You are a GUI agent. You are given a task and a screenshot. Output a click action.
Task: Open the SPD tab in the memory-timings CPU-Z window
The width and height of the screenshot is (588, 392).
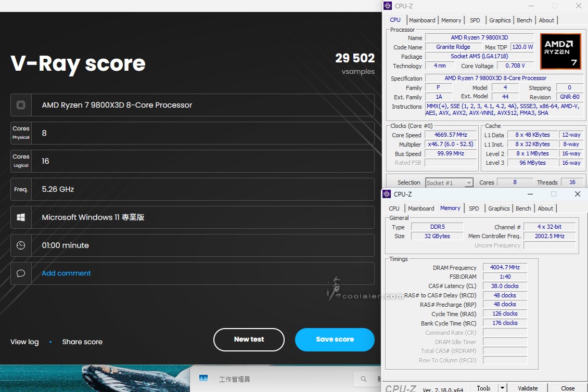(474, 208)
